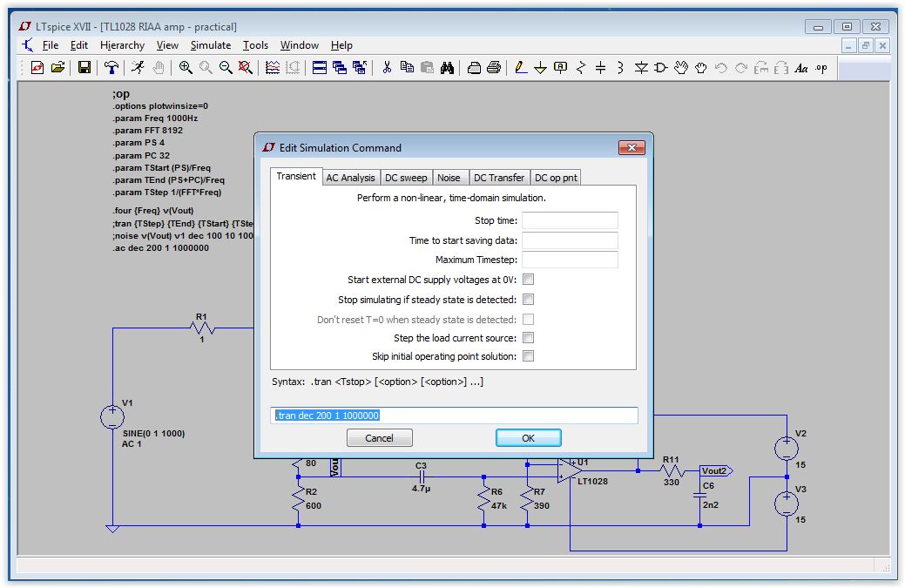Cut selection with the scissors icon

tap(387, 68)
